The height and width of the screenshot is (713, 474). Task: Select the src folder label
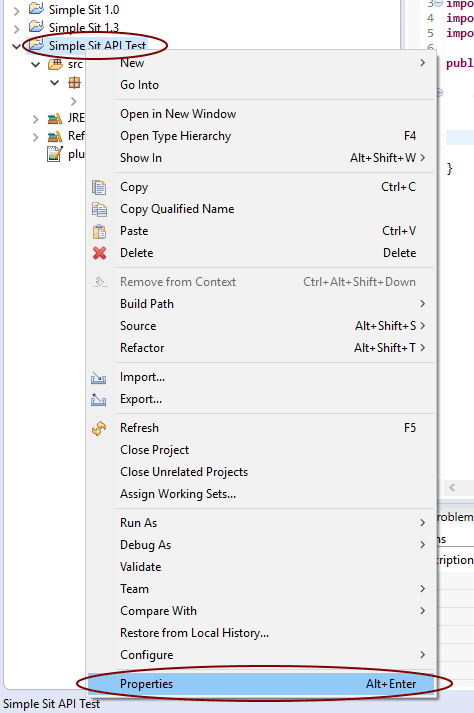(76, 65)
